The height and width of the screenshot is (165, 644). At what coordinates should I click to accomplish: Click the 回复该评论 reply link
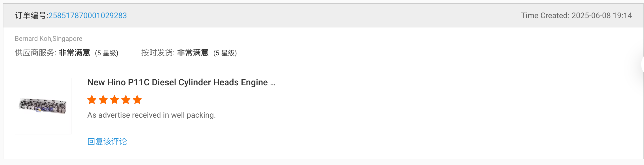click(x=107, y=141)
